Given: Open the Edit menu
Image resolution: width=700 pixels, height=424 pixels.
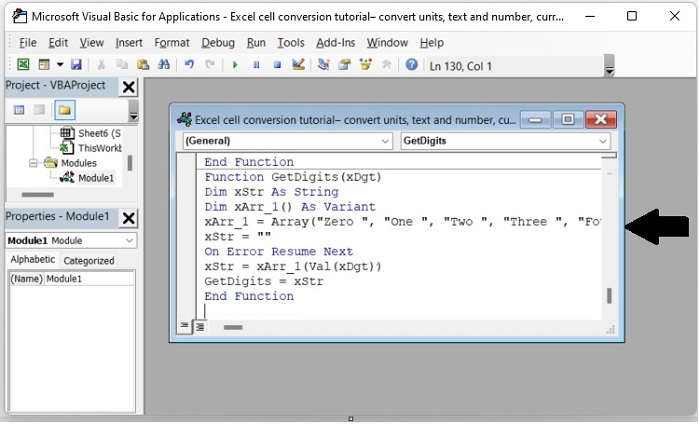Looking at the screenshot, I should tap(58, 43).
